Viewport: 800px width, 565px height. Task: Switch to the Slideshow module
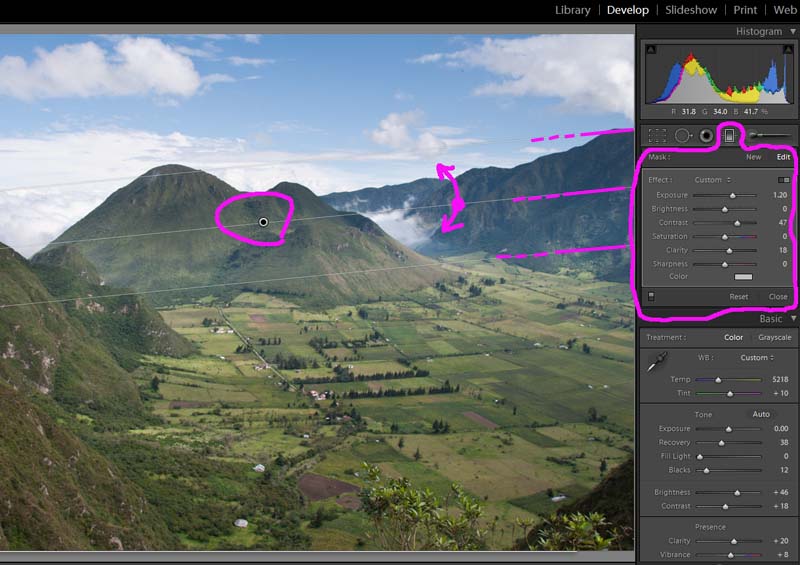(x=691, y=10)
